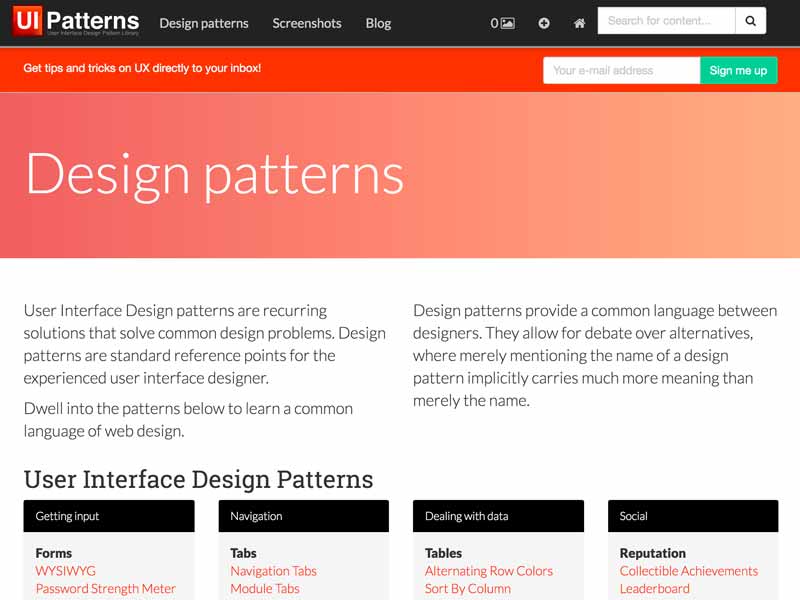Select the Navigation Tabs link

(x=273, y=571)
